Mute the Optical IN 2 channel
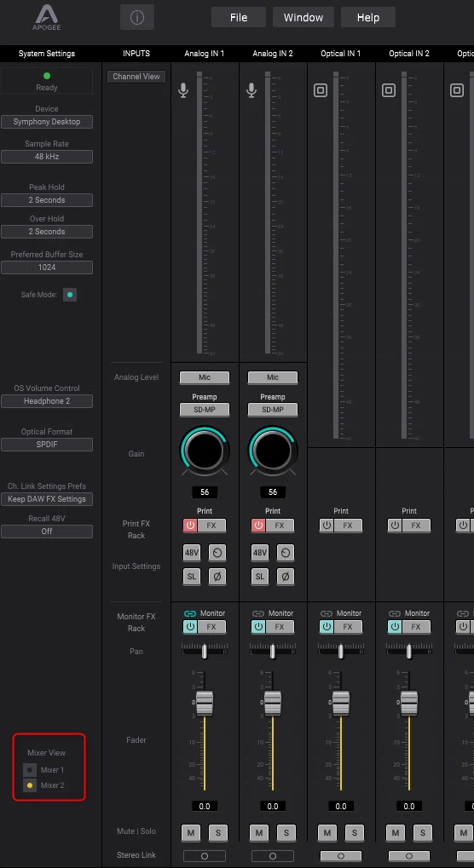The image size is (474, 868). click(396, 832)
